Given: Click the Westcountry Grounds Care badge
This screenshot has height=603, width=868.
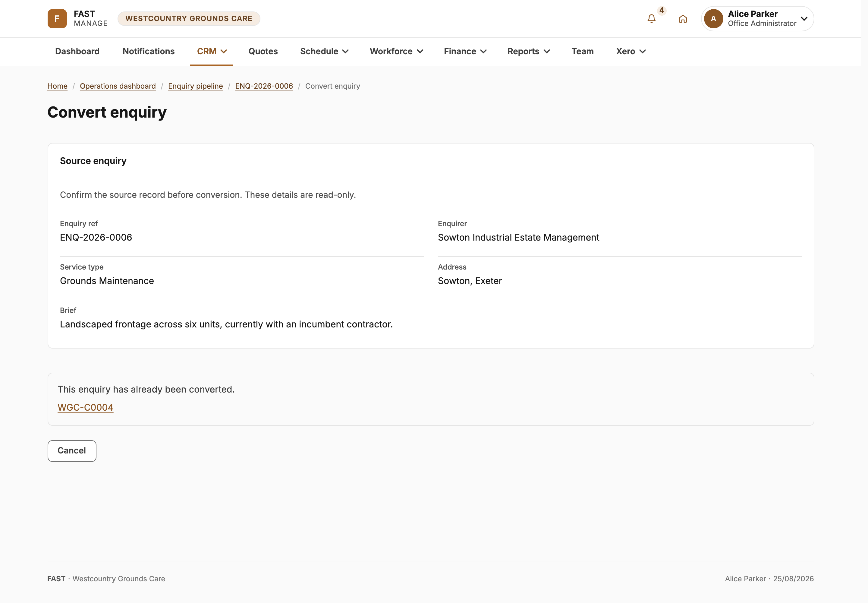Looking at the screenshot, I should tap(188, 18).
